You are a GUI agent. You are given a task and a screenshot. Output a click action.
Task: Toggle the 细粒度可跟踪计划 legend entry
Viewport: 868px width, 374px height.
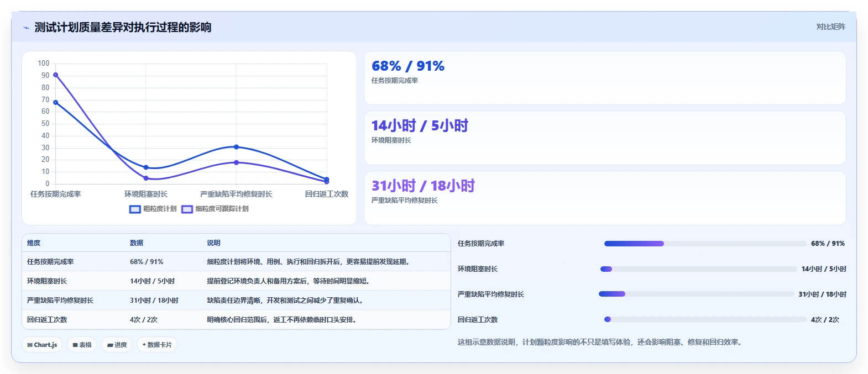215,209
